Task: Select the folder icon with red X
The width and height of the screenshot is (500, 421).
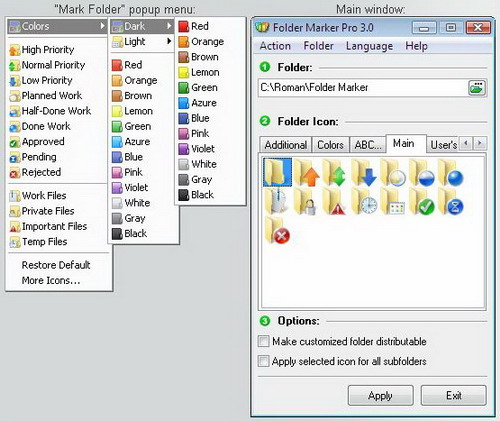Action: (277, 230)
